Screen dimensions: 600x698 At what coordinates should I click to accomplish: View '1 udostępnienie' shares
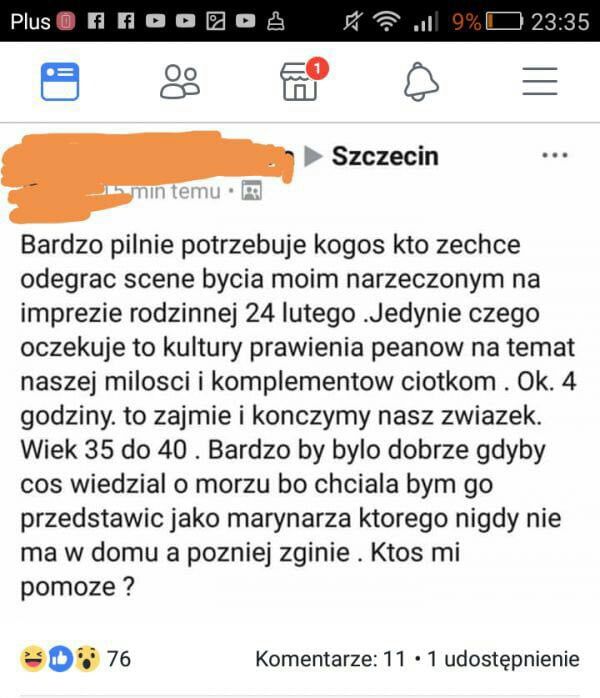point(503,659)
